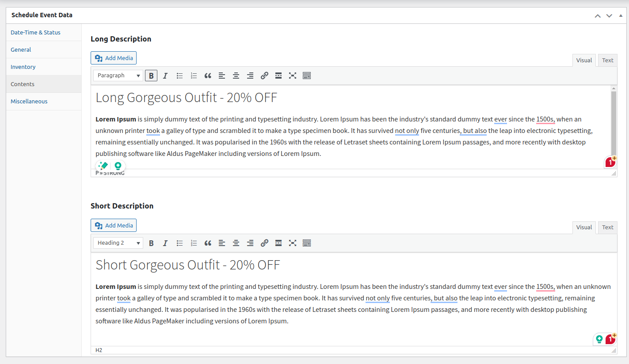Screen dimensions: 629x364
Task: Toggle toolbar in Short Description editor
Action: [307, 243]
